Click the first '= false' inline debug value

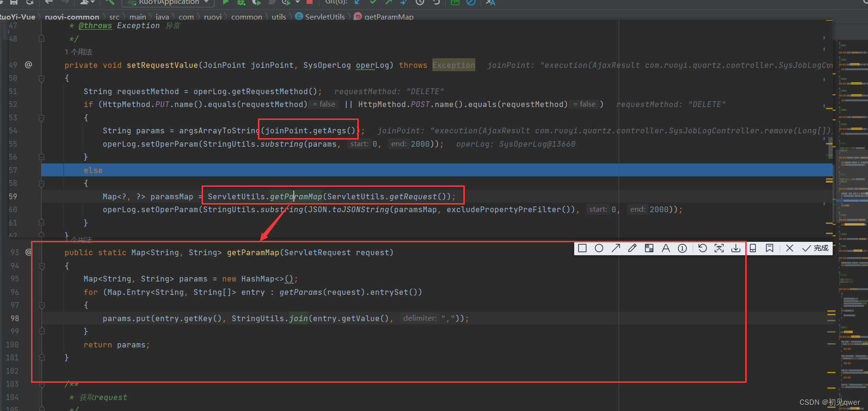pyautogui.click(x=324, y=104)
